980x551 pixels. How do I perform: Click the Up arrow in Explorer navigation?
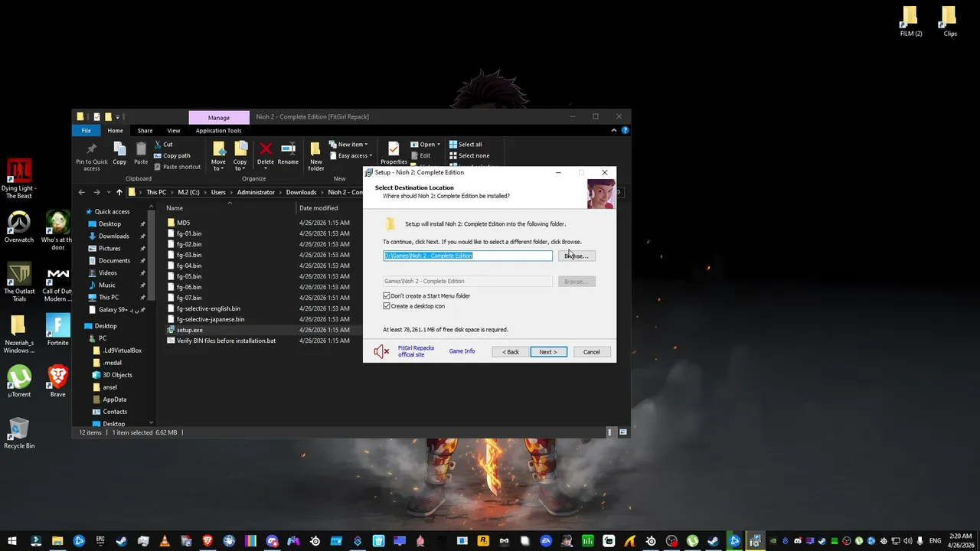[119, 192]
